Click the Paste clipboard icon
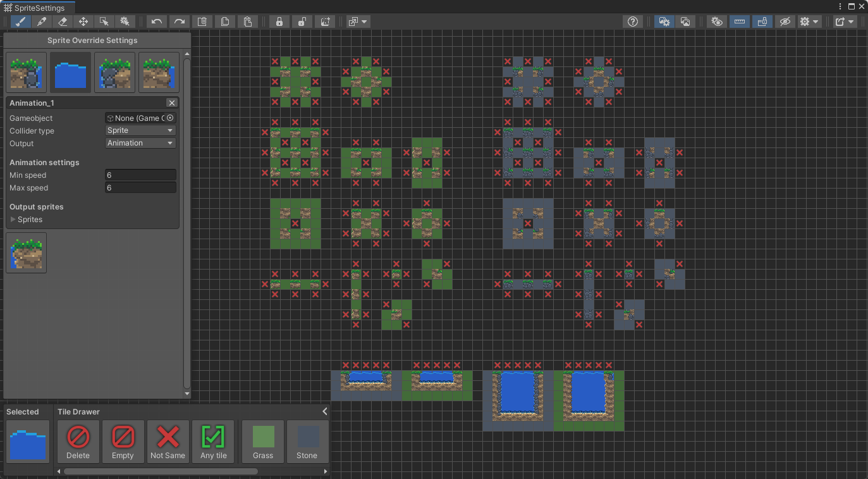The width and height of the screenshot is (868, 479). coord(248,22)
